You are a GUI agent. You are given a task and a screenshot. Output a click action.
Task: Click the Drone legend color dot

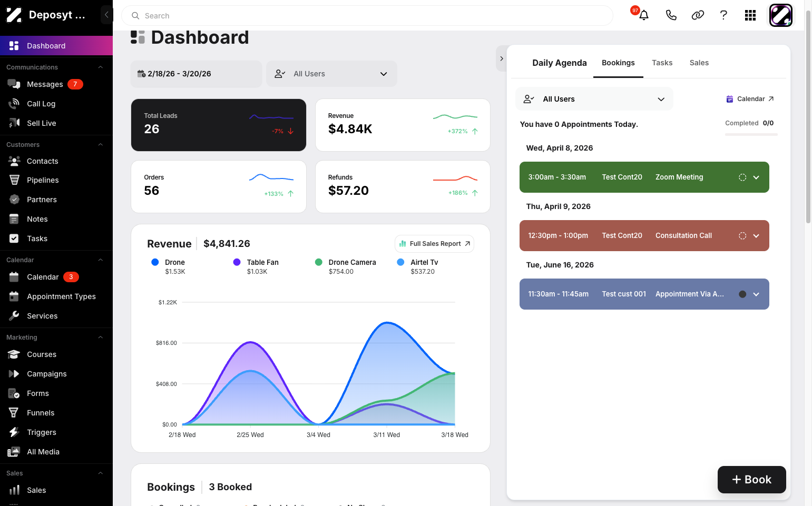(x=155, y=262)
